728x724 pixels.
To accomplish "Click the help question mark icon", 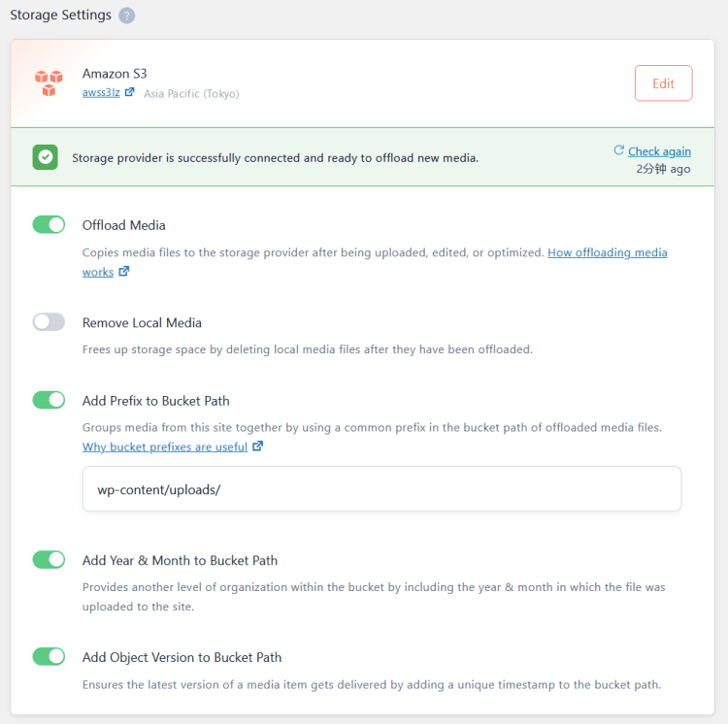I will pos(127,16).
